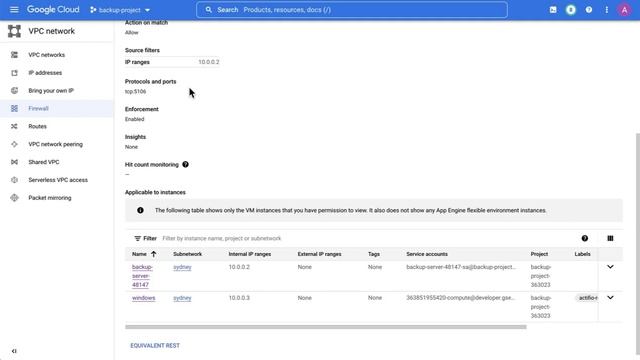Click the Subnetwork column header

tap(187, 254)
